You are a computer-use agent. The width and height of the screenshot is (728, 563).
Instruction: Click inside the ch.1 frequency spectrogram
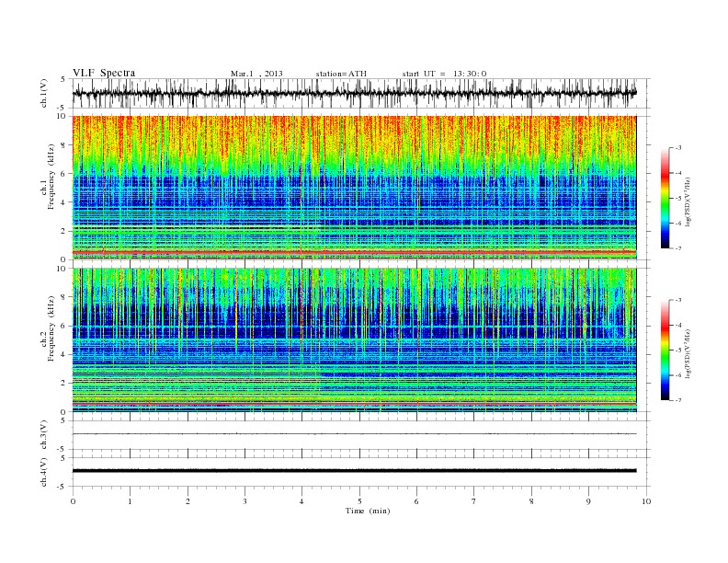[x=354, y=188]
